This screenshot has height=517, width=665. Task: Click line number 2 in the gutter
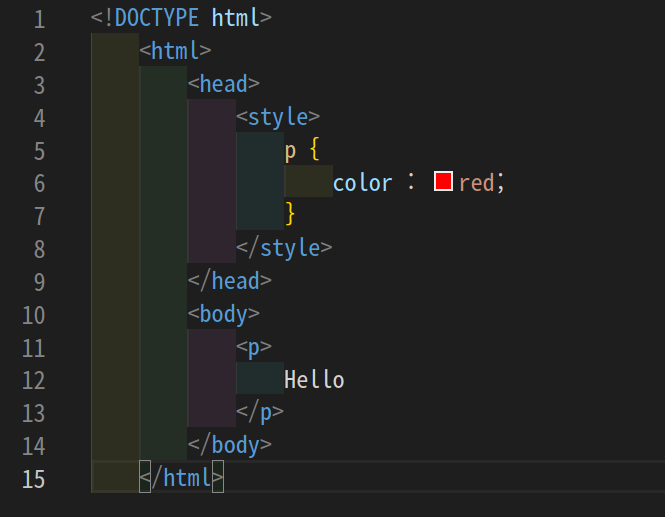39,53
